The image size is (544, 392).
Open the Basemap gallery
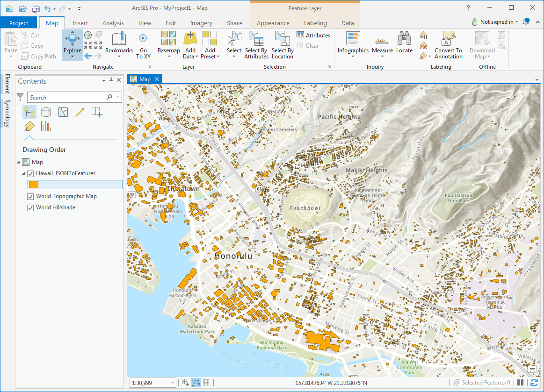[x=168, y=44]
